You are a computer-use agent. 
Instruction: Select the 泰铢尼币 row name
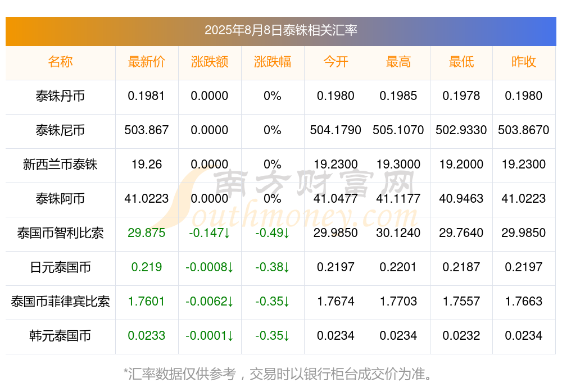tap(60, 130)
